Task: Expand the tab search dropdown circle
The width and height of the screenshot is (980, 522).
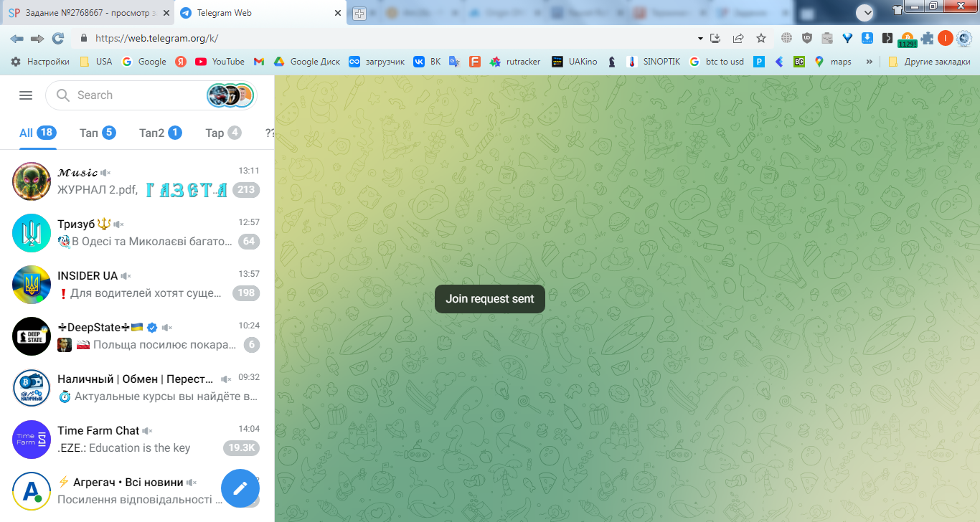Action: pyautogui.click(x=865, y=12)
